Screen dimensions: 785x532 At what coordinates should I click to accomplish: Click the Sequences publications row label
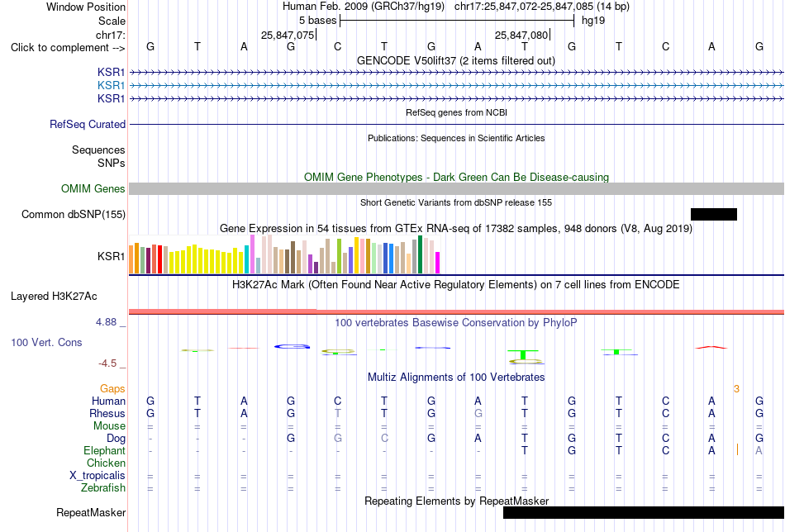(x=98, y=150)
